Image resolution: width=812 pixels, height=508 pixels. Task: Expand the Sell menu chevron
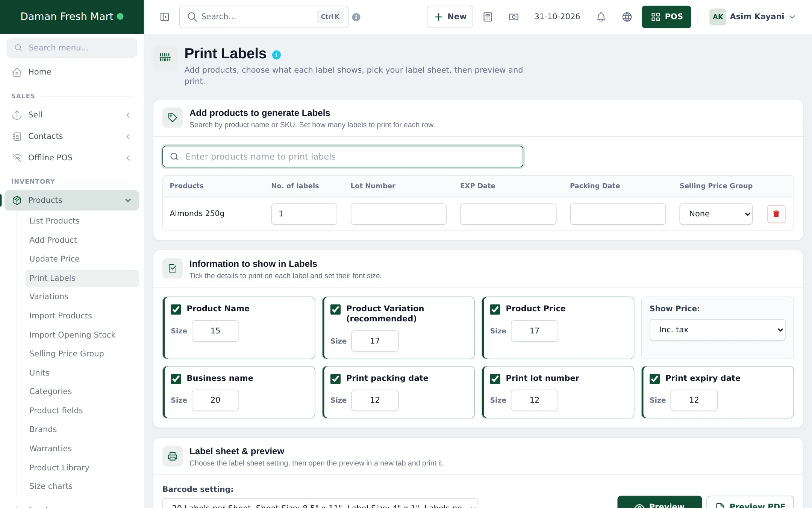point(128,115)
